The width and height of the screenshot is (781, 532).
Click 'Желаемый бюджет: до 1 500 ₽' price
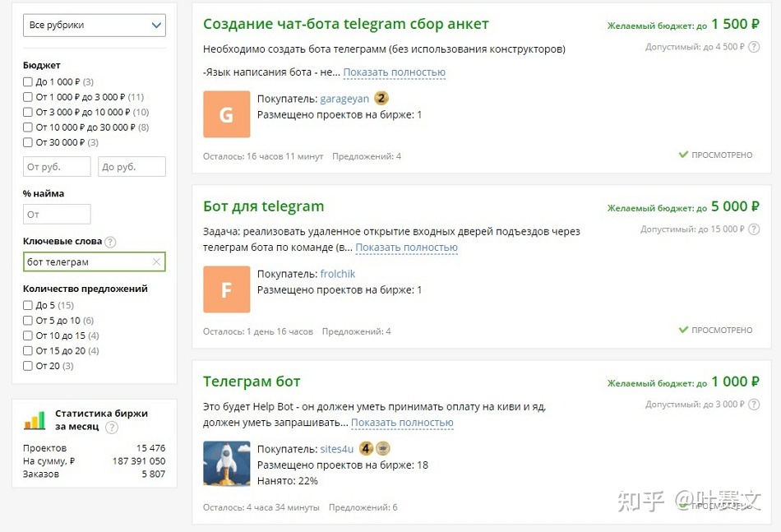pos(683,24)
